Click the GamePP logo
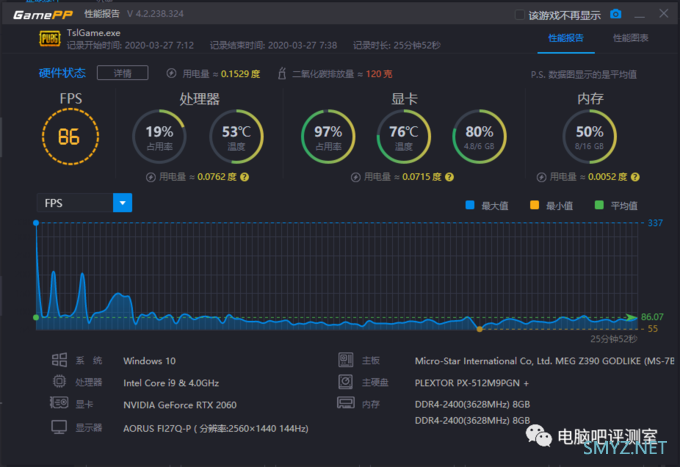Viewport: 680px width, 467px height. coord(43,15)
